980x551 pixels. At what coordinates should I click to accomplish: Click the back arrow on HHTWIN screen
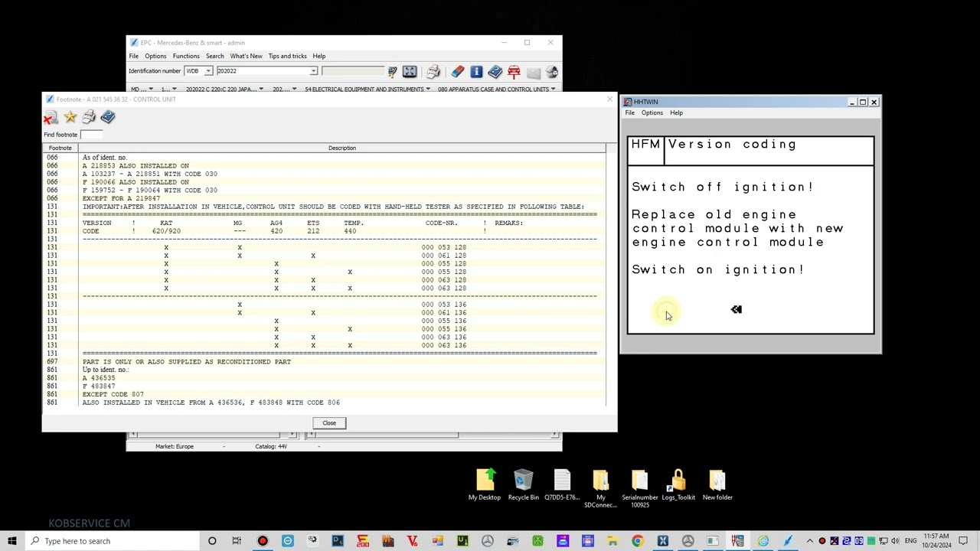click(x=736, y=309)
